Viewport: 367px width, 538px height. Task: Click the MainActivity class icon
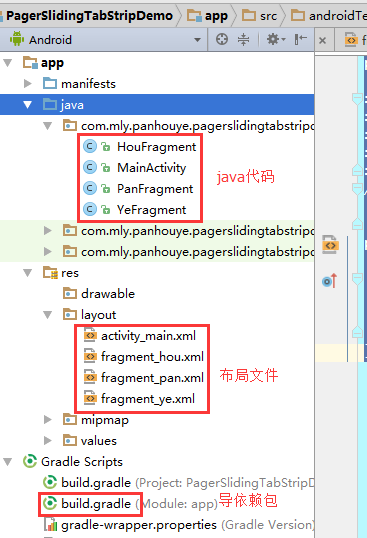(x=90, y=167)
